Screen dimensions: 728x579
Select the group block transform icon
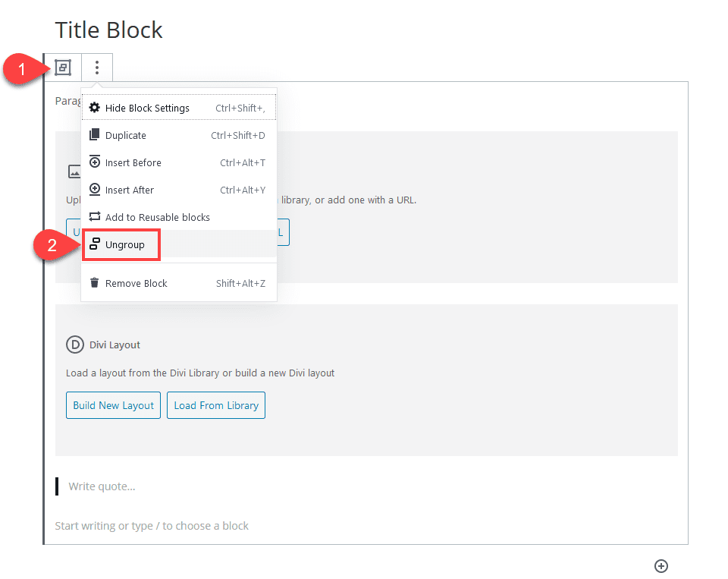point(63,67)
